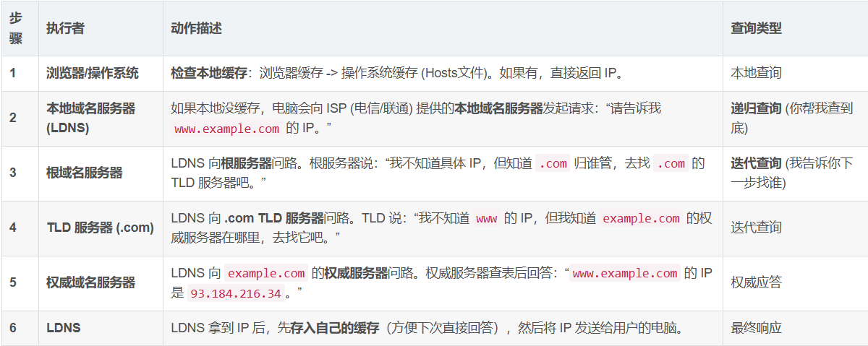Select the 最终响应 query type cell
This screenshot has height=346, width=868.
coord(756,328)
